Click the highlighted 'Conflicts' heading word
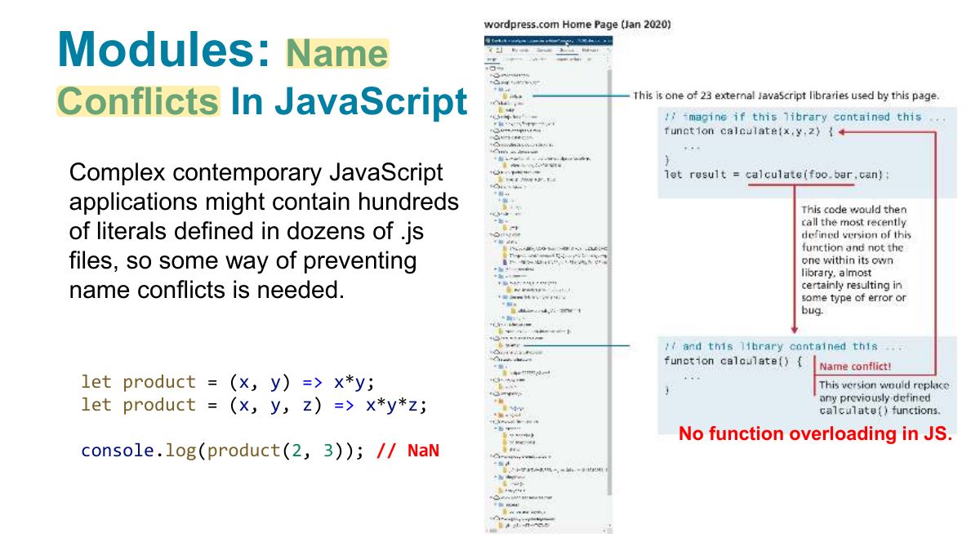This screenshot has height=551, width=980. coord(138,101)
